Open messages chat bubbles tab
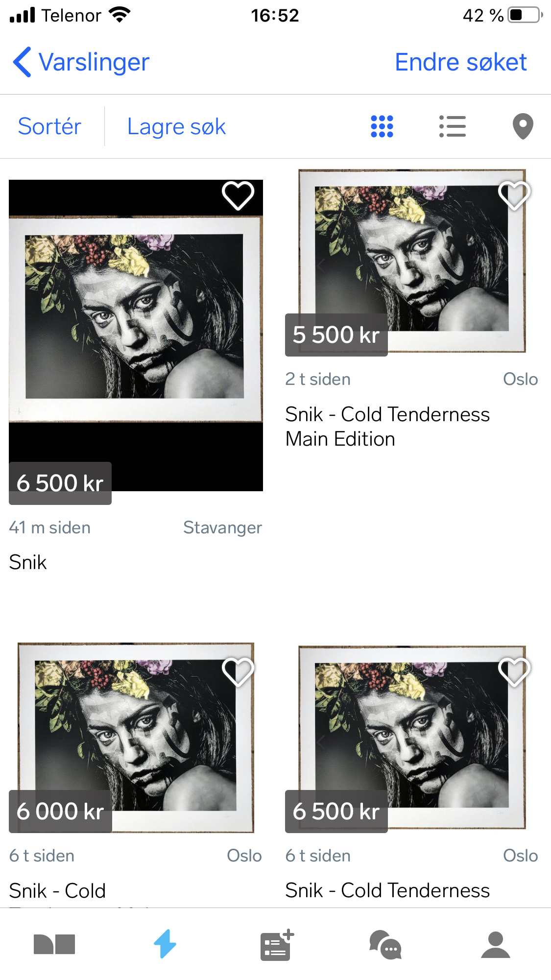551x980 pixels. 385,945
